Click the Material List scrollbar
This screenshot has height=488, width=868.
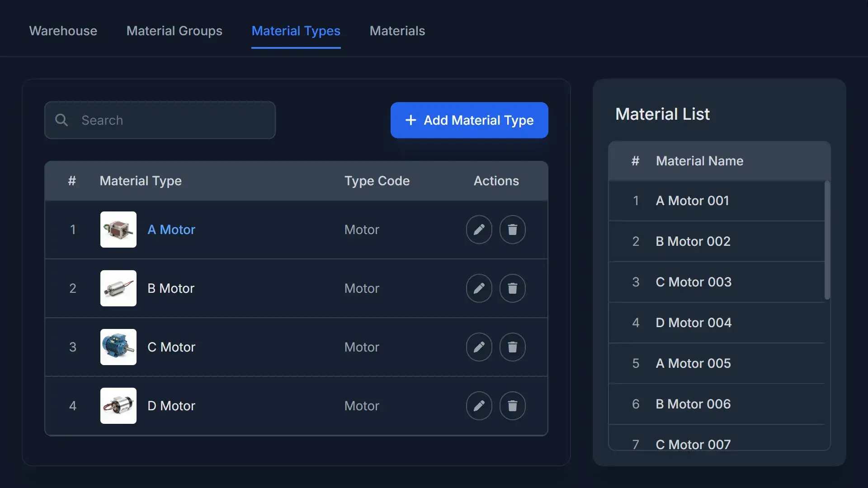(x=827, y=239)
